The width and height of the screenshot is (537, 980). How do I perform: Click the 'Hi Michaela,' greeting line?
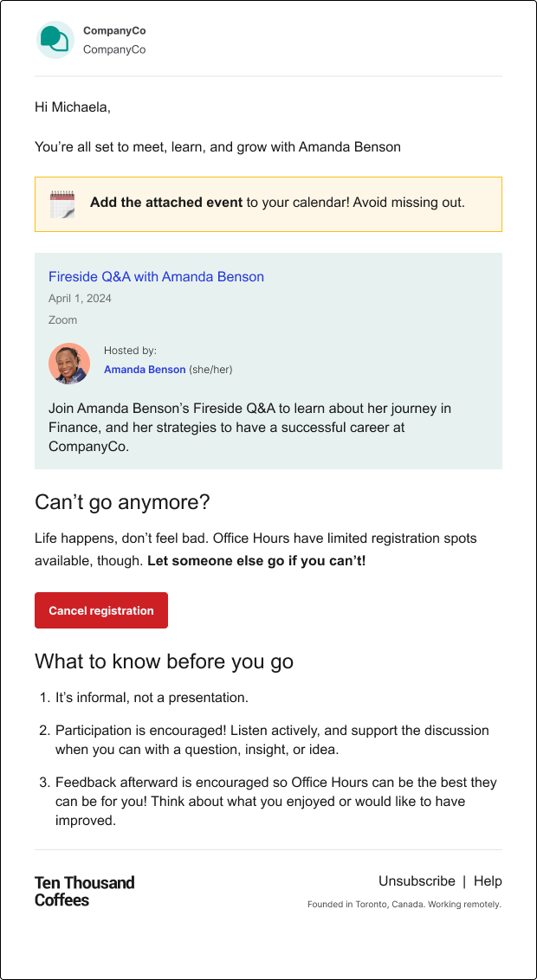pyautogui.click(x=73, y=107)
